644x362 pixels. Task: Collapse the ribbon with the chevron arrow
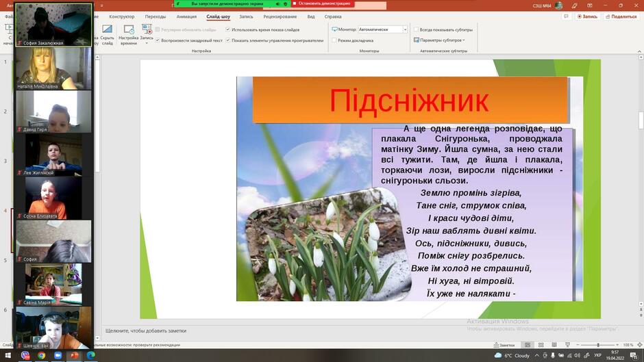pyautogui.click(x=639, y=51)
